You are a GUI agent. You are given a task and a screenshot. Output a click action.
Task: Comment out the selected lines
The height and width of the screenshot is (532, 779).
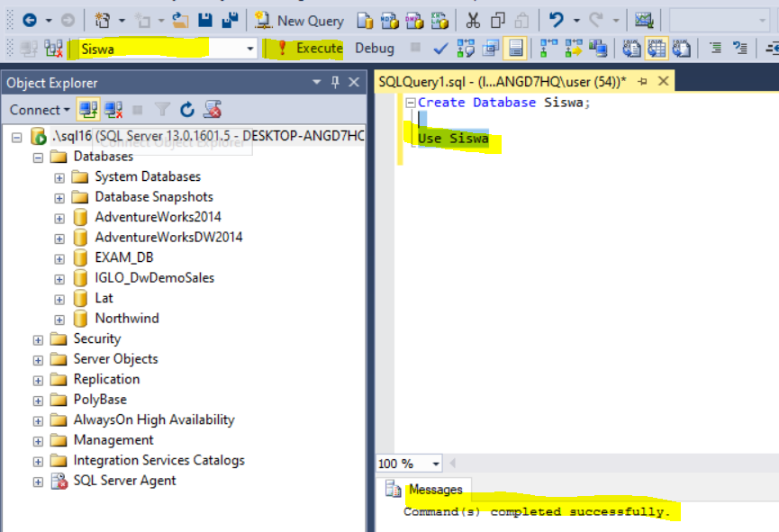[715, 49]
